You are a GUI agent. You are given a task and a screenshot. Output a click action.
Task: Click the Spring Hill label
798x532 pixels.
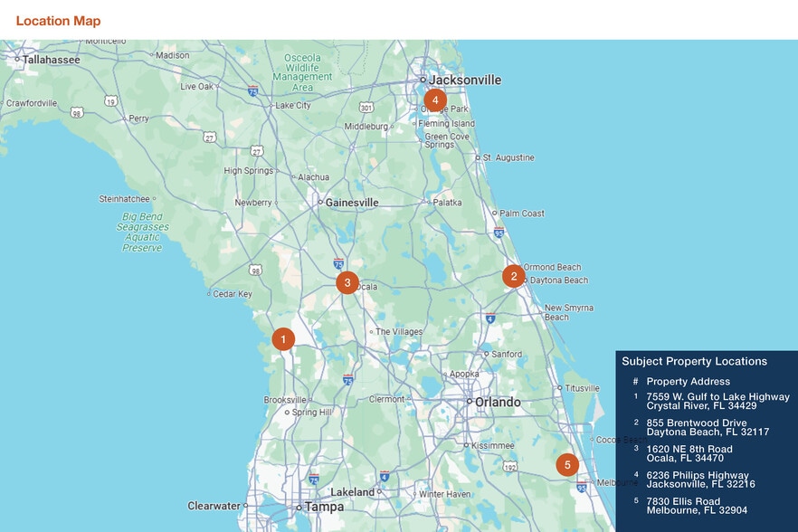(311, 413)
